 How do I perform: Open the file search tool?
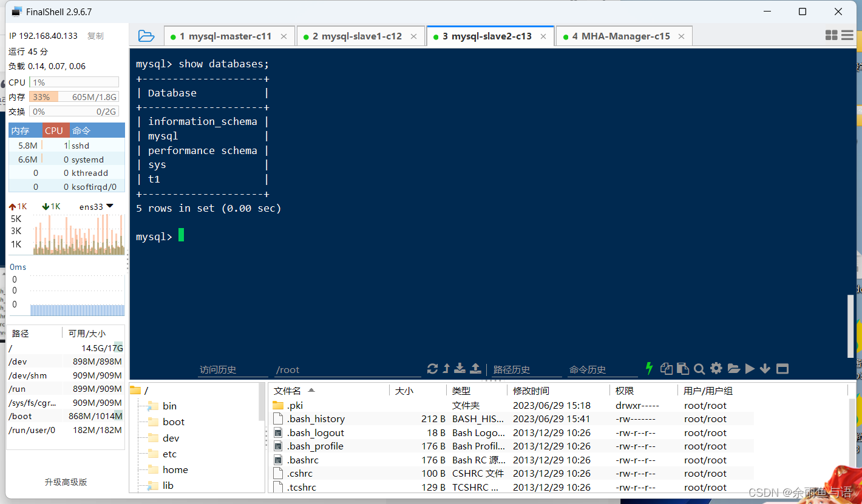coord(699,368)
